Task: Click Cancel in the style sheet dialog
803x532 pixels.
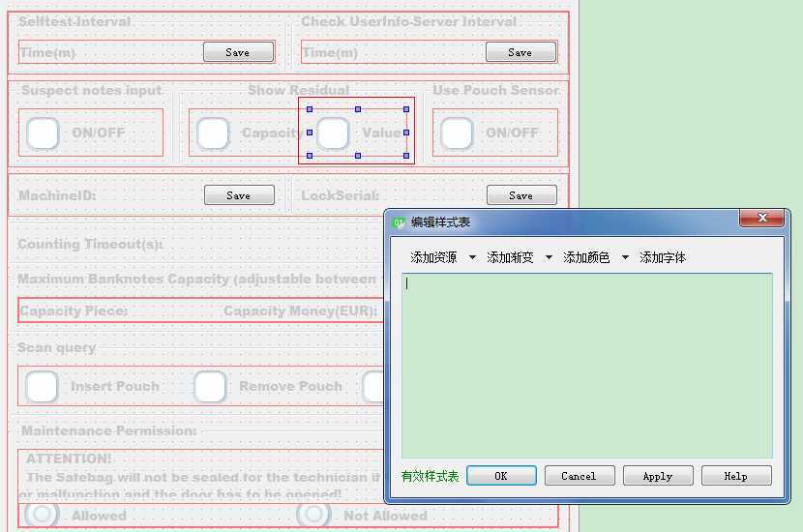Action: 580,476
